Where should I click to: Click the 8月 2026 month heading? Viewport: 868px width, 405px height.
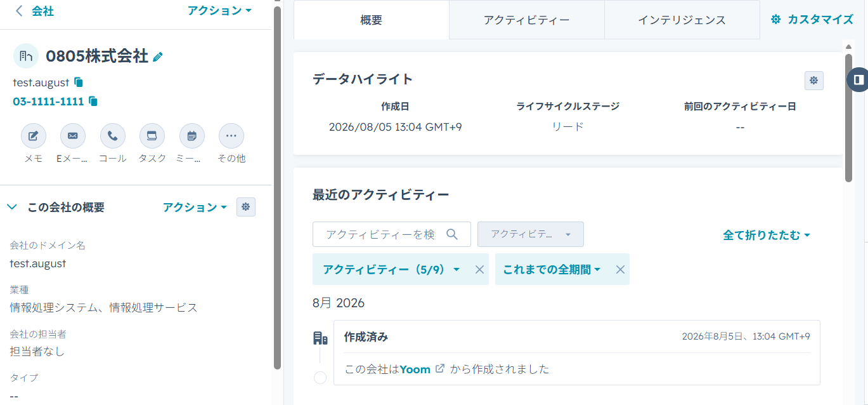tap(339, 303)
